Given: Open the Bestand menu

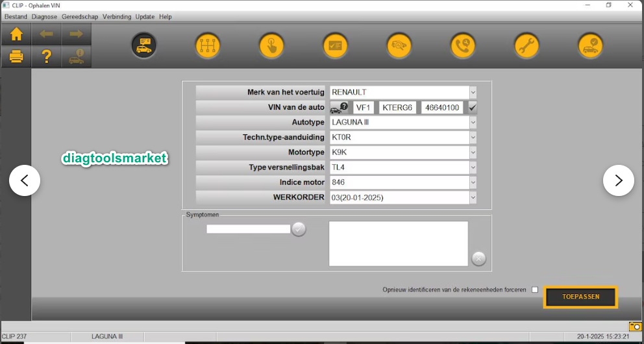Looking at the screenshot, I should tap(16, 17).
